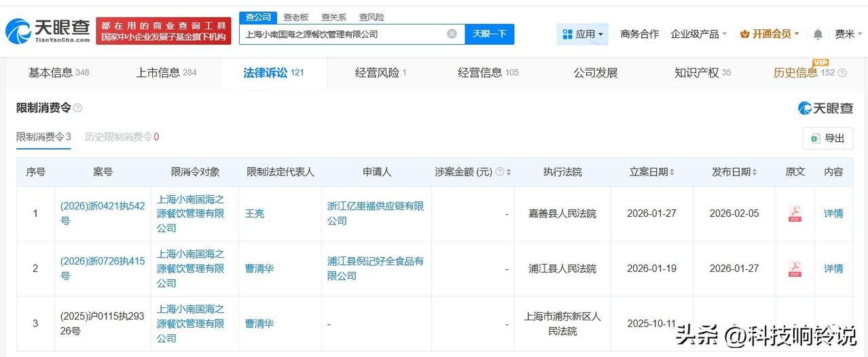Open the 商务合作 link

640,34
